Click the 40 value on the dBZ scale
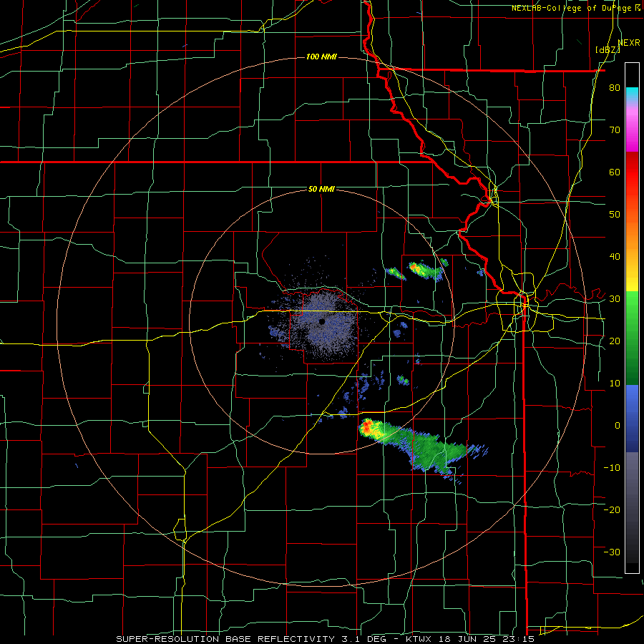This screenshot has width=644, height=644. click(615, 257)
